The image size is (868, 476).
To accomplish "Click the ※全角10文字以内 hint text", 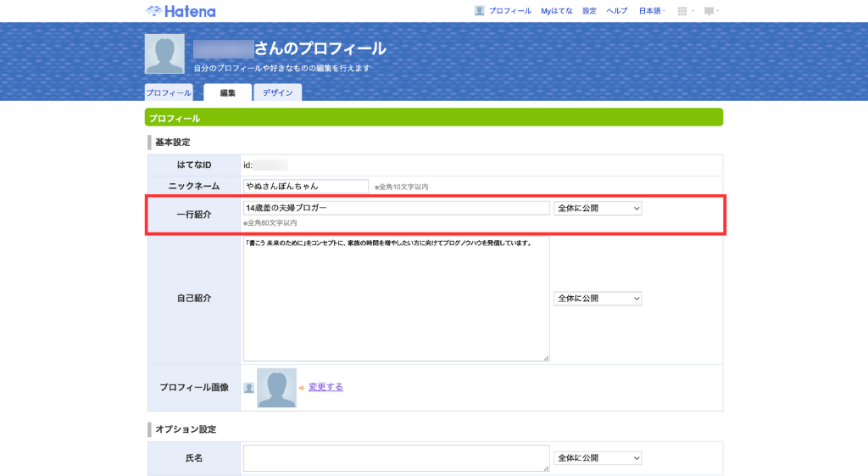I will point(401,188).
